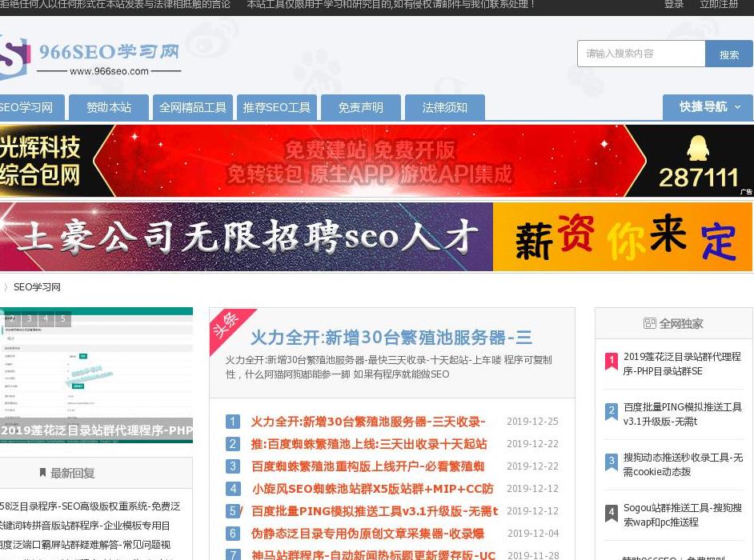Click number 3 badge in article list
The height and width of the screenshot is (560, 754).
click(233, 466)
